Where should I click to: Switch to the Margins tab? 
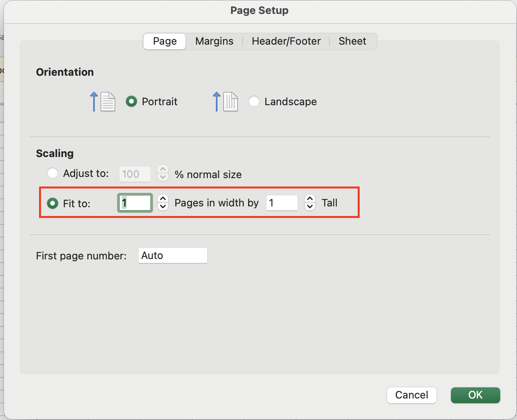pos(214,41)
